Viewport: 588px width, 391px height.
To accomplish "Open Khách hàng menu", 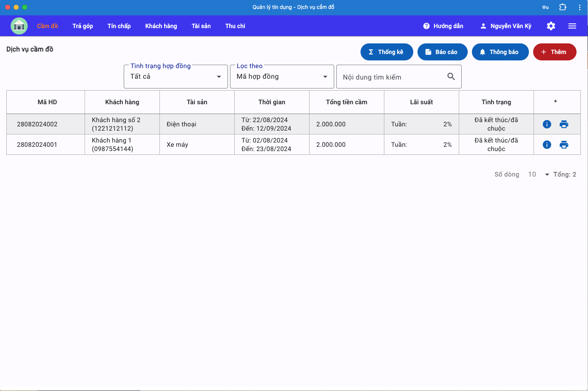I will coord(161,26).
